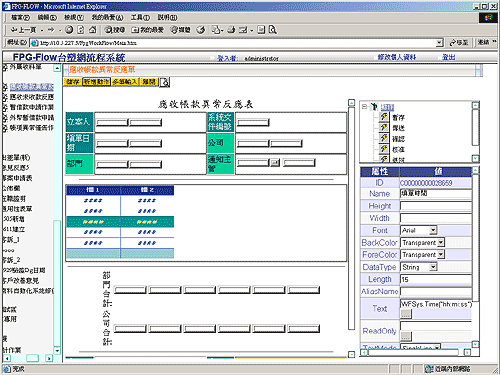
Task: Open the TextMode dropdown
Action: [x=437, y=347]
